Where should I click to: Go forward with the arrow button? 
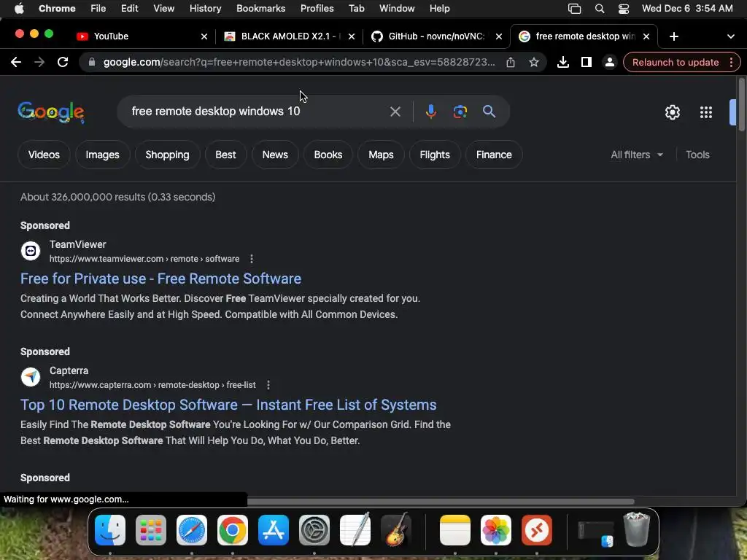(x=39, y=62)
